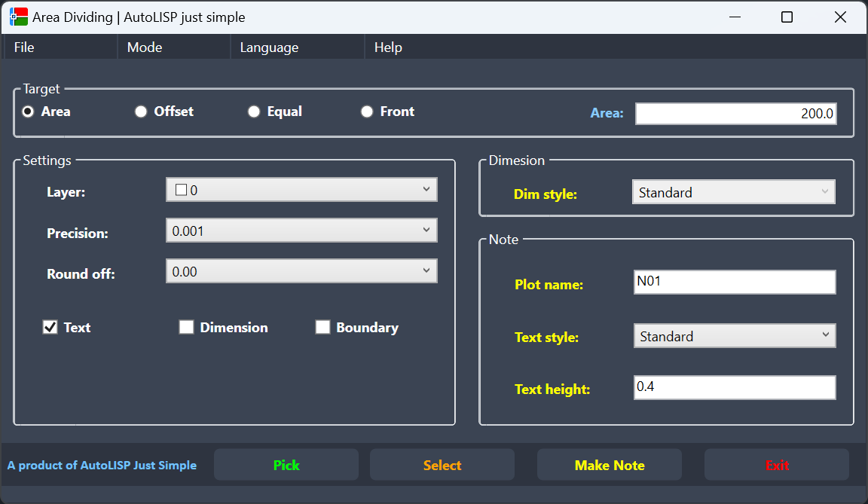868x504 pixels.
Task: Click the 'Plot name:' label
Action: point(549,284)
